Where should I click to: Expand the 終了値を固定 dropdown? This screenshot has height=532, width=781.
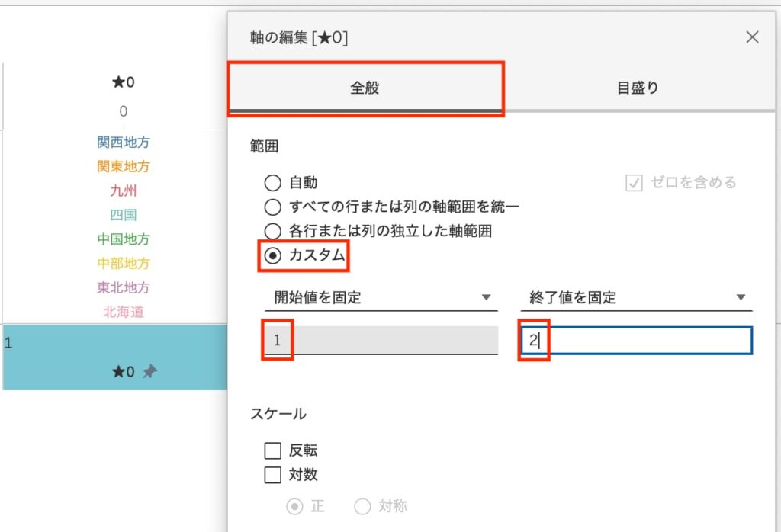[x=636, y=297]
